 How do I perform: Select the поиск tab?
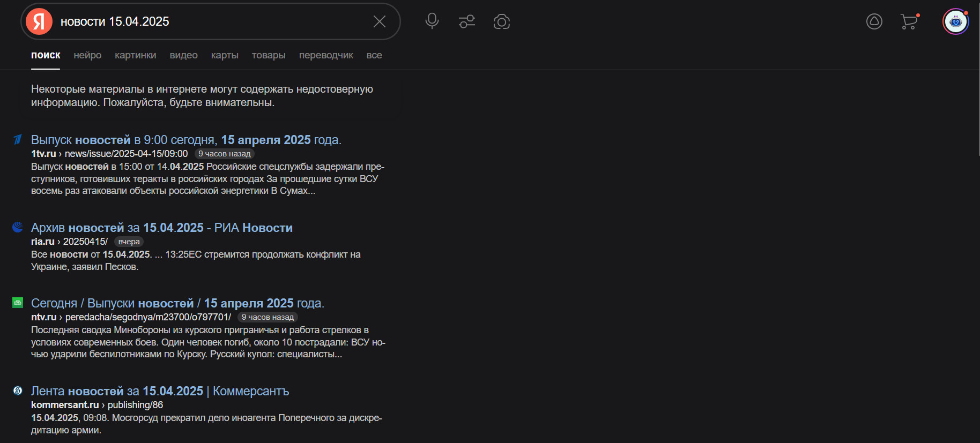click(46, 55)
